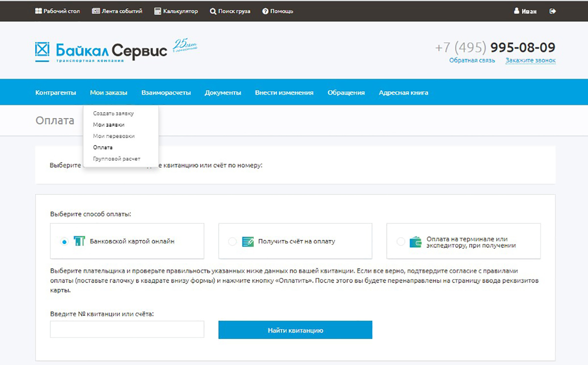The image size is (588, 365).
Task: Open Лента событий news feed icon
Action: [x=96, y=11]
